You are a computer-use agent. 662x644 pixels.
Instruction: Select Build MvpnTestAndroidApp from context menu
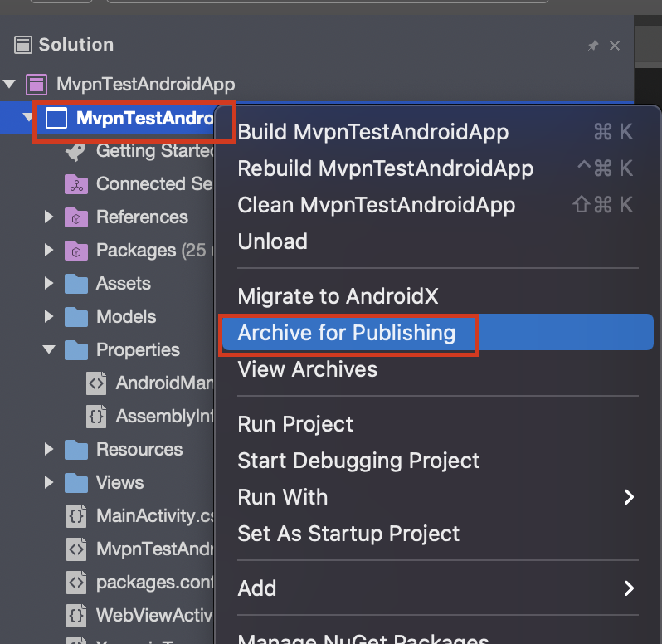click(373, 131)
